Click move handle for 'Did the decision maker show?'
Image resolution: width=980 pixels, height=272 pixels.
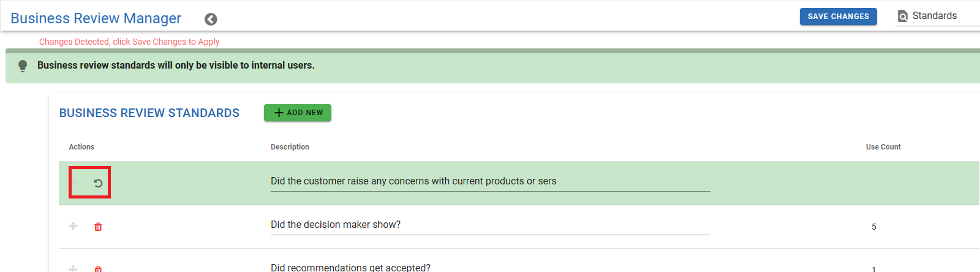(x=73, y=226)
